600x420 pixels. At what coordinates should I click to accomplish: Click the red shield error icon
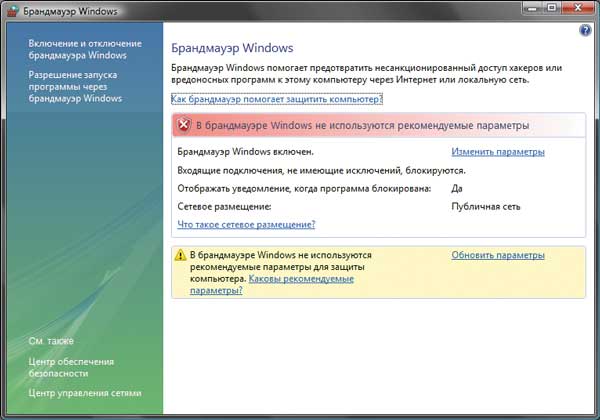(x=183, y=126)
